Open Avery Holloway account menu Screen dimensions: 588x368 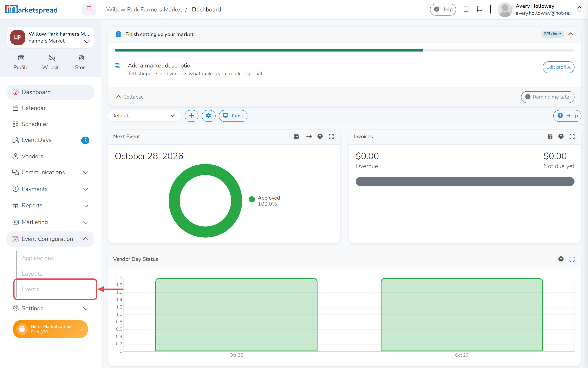point(540,9)
